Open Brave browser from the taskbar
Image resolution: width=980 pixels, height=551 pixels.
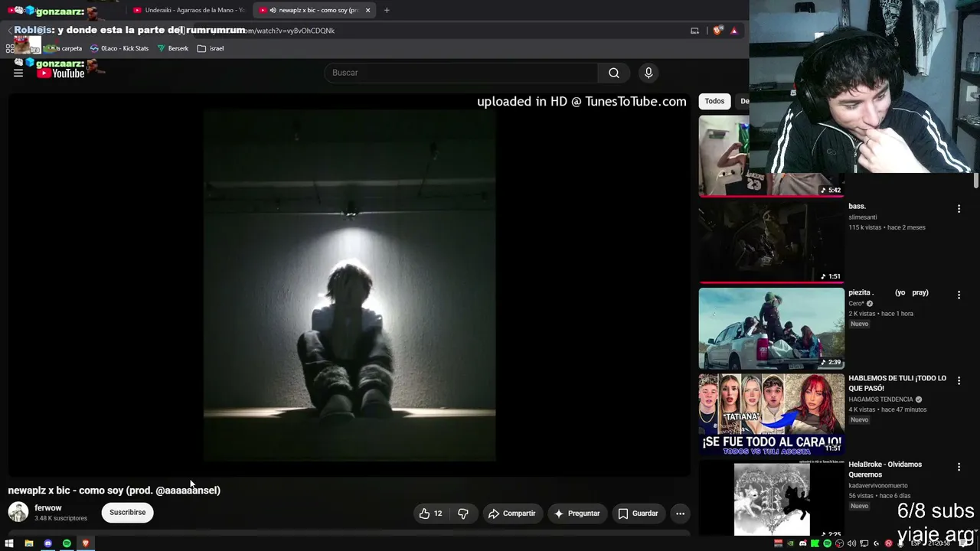tap(86, 543)
